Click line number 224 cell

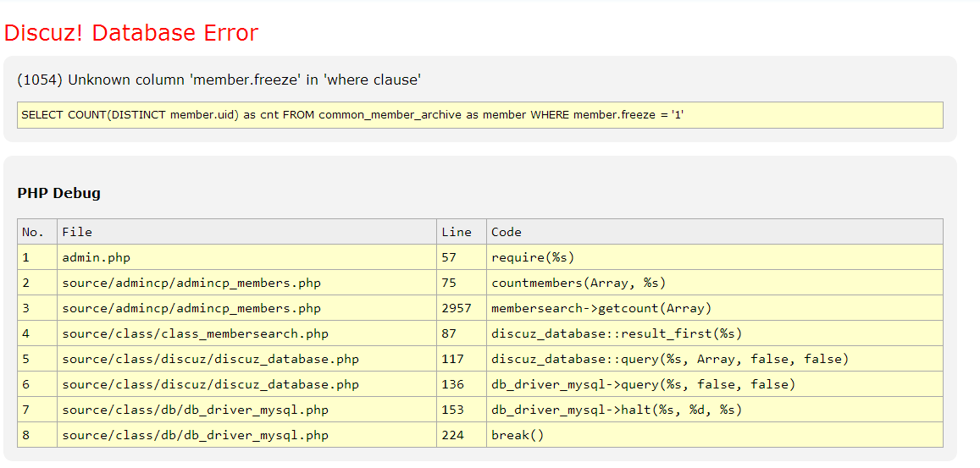462,435
